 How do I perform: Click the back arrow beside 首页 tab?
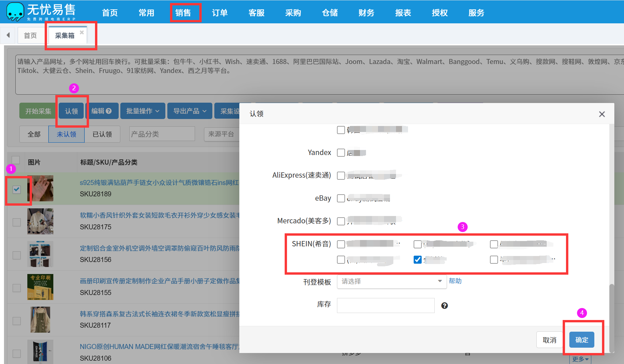8,35
